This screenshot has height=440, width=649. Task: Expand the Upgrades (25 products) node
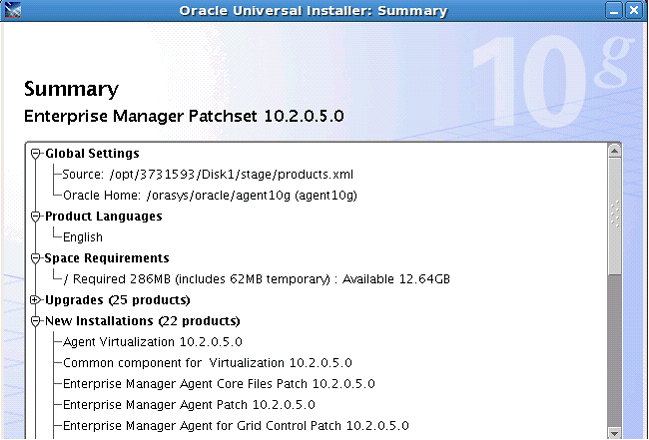[36, 300]
